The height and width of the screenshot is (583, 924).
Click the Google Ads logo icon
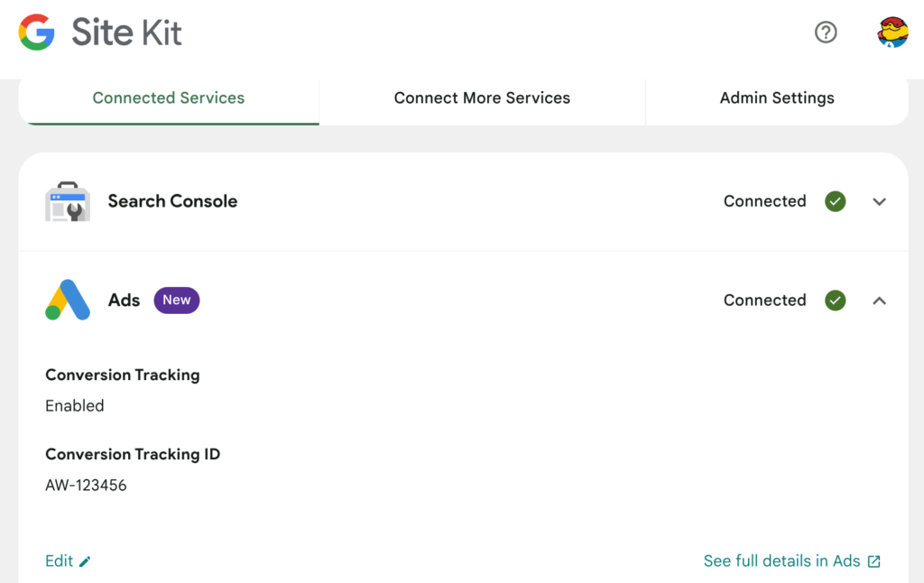click(68, 300)
